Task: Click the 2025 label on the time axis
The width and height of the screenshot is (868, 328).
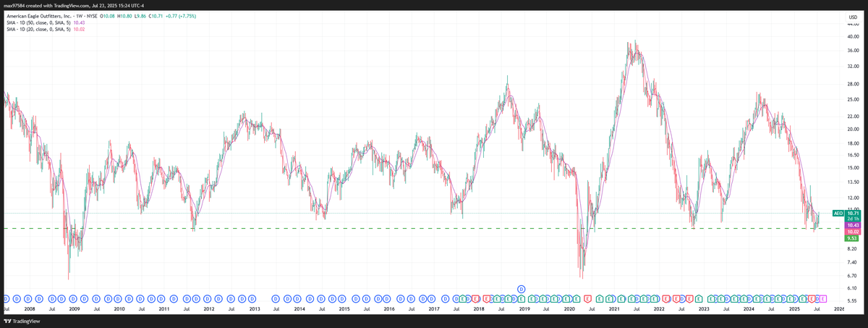Action: [794, 309]
